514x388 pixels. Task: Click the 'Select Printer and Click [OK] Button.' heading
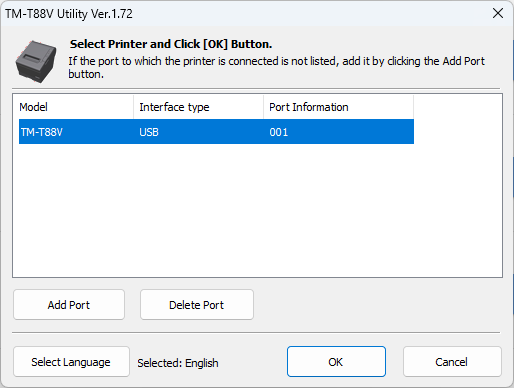click(171, 44)
